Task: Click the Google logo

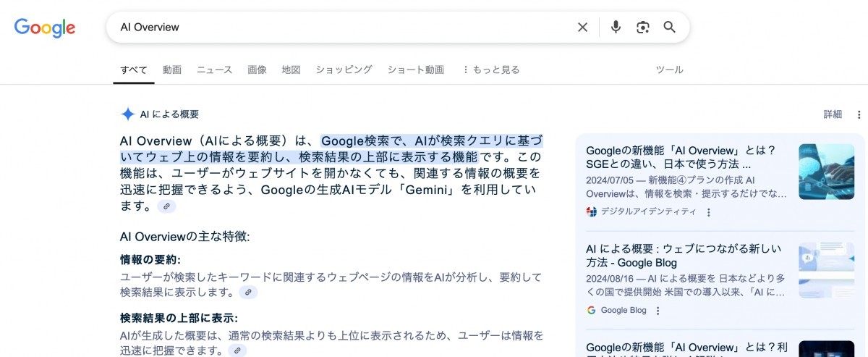Action: 45,28
